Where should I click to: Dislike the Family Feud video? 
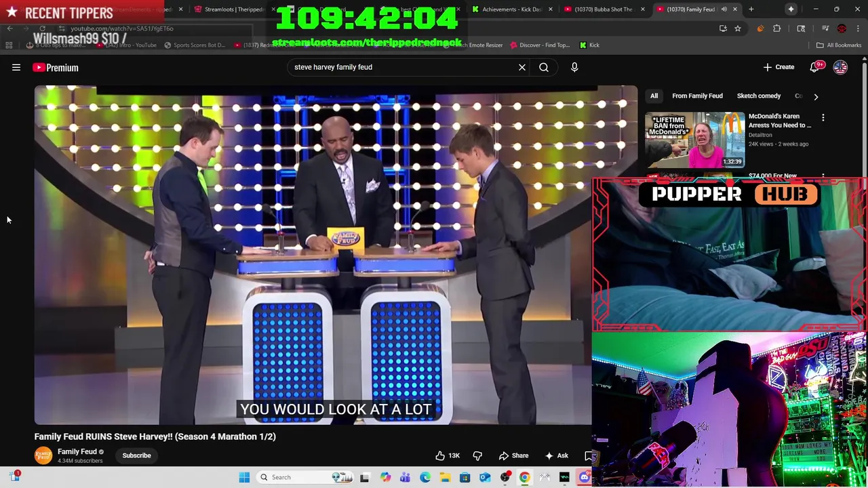point(477,455)
